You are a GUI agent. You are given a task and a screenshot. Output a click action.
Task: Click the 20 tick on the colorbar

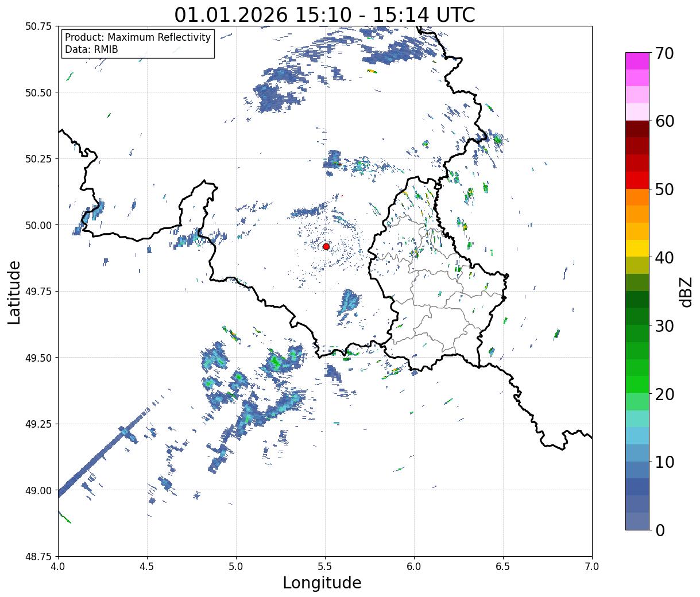click(664, 394)
